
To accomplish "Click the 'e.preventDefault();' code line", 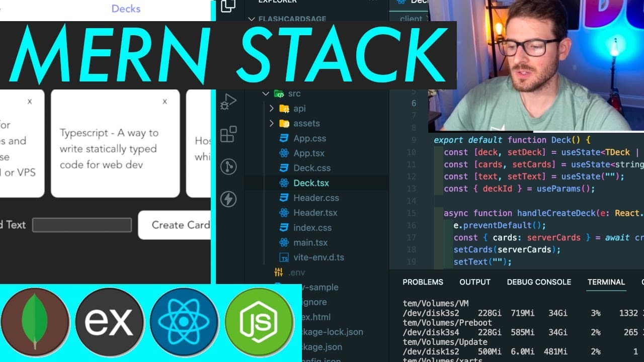I will (500, 225).
